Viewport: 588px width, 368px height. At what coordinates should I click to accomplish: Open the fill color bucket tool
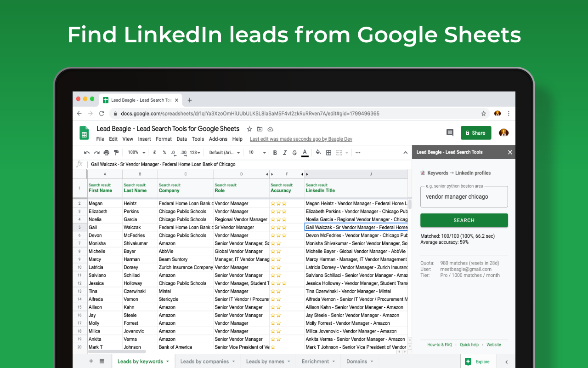pos(318,153)
